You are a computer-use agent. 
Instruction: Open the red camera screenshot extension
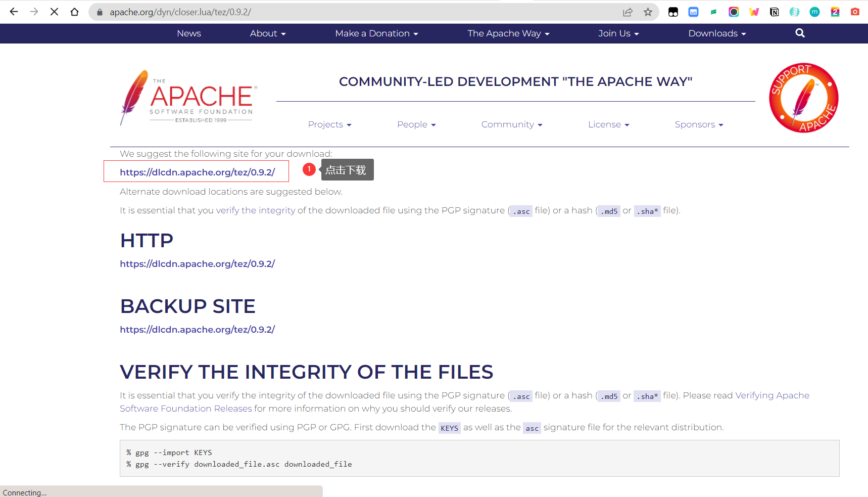tap(855, 12)
